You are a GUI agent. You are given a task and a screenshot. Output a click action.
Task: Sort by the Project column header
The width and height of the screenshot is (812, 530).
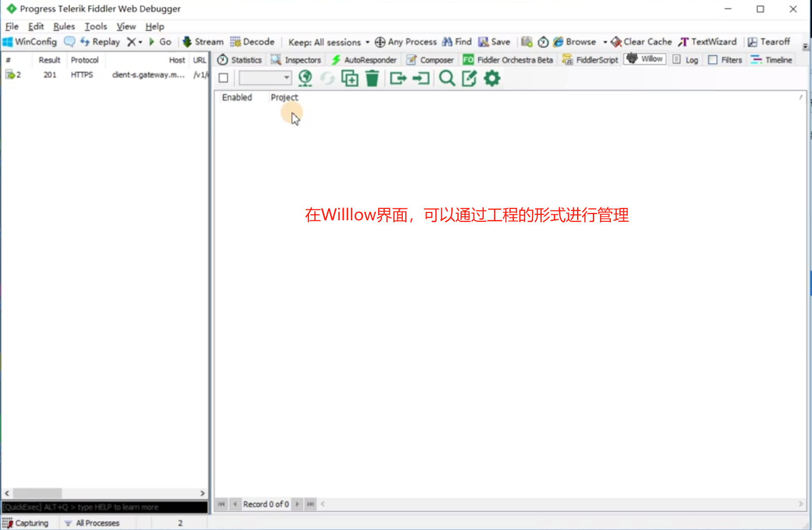pyautogui.click(x=284, y=98)
